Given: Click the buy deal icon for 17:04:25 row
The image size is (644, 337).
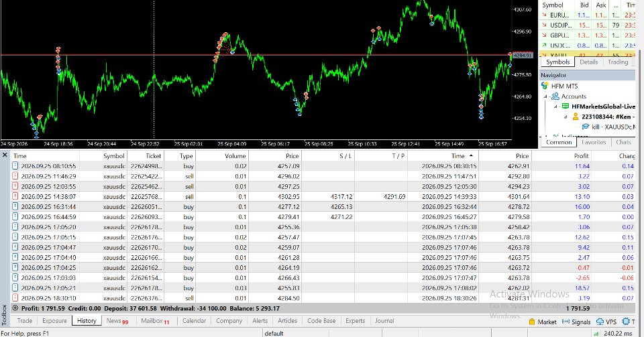Looking at the screenshot, I should pos(15,268).
